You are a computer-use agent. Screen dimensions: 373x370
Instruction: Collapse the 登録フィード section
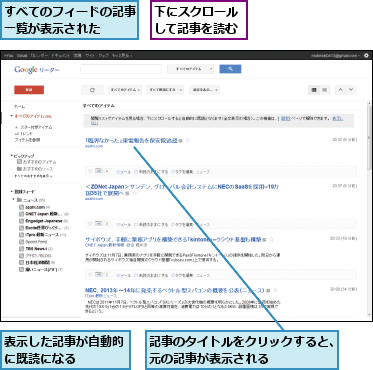tap(12, 192)
